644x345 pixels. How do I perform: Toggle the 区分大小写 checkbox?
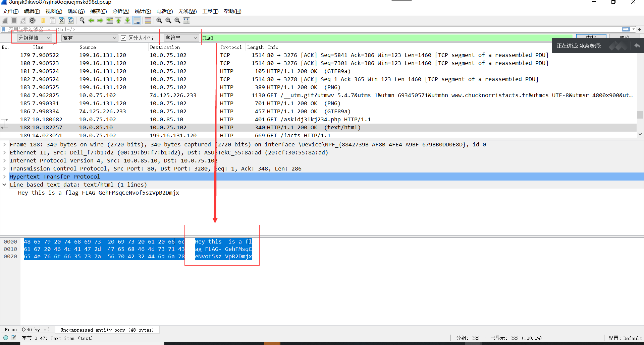[123, 38]
